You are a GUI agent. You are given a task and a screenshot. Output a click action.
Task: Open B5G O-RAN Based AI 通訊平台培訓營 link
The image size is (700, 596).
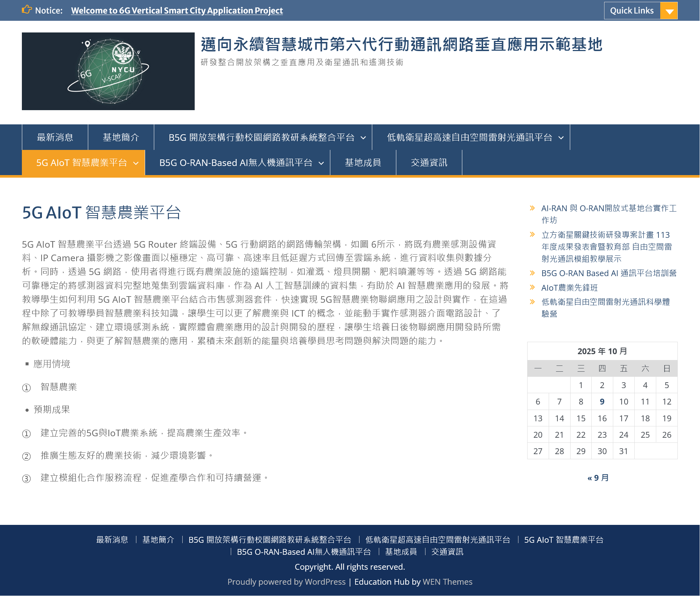(608, 273)
